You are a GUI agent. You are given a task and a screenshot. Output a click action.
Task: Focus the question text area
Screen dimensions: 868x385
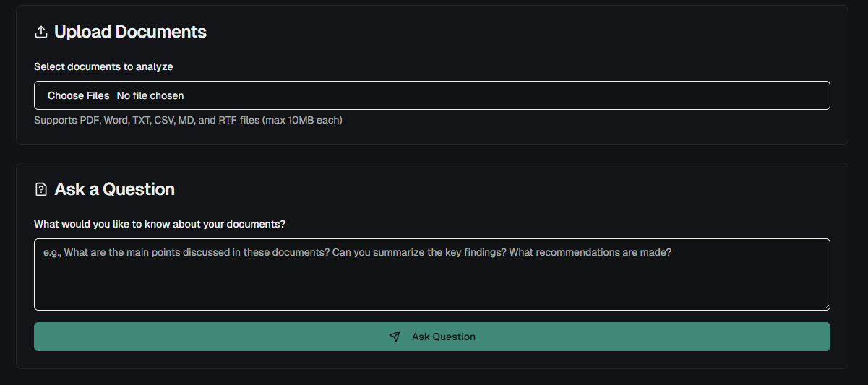431,274
